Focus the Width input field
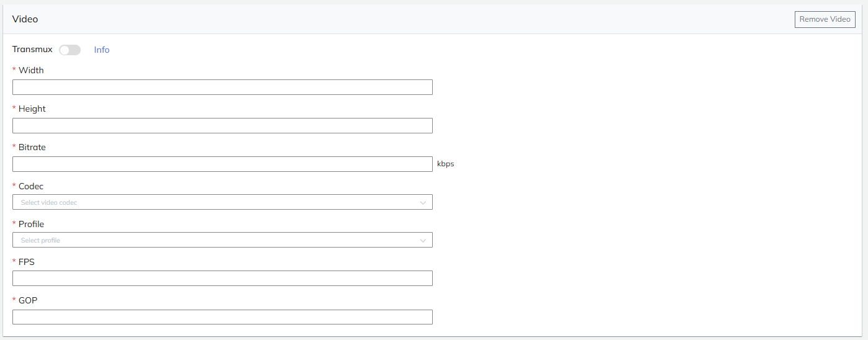The width and height of the screenshot is (868, 340). point(222,87)
